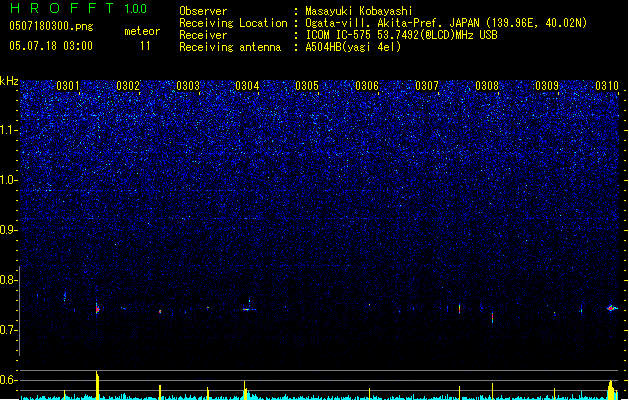Viewport: 629px width, 400px height.
Task: Select the file name 0507180300.png
Action: pos(51,26)
